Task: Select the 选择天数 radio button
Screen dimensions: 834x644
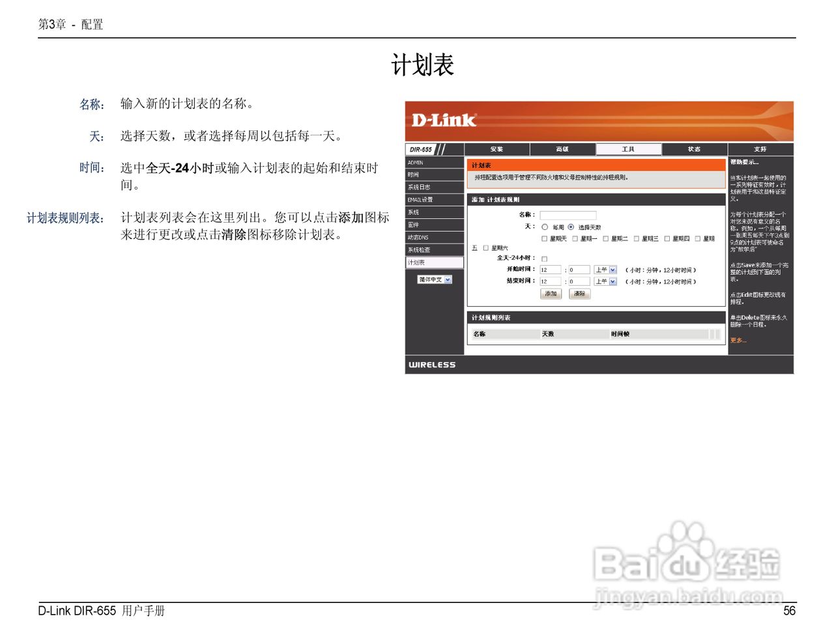Action: click(571, 227)
